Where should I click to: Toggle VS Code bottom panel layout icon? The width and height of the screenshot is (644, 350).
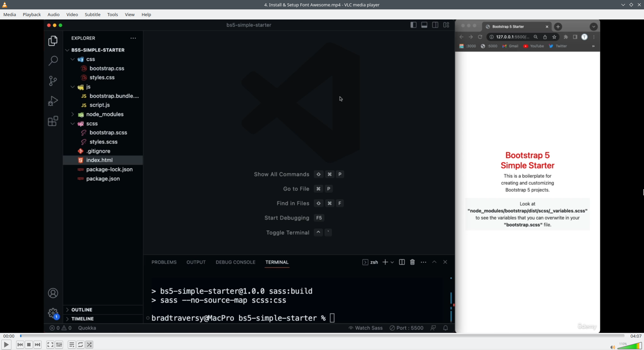click(424, 25)
